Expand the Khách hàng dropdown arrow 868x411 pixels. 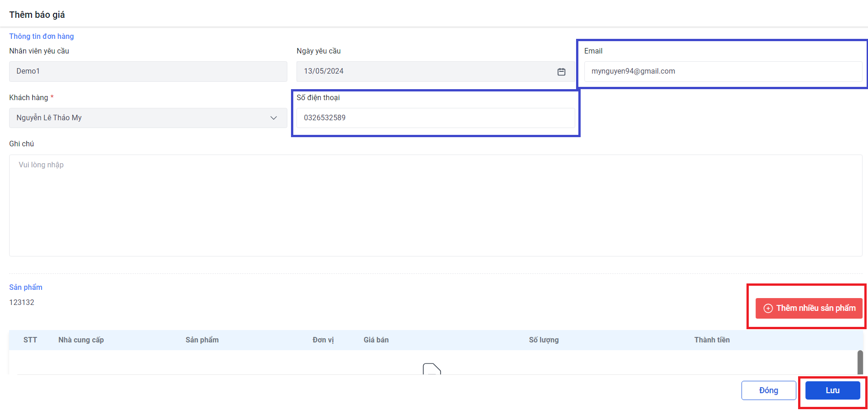[274, 118]
